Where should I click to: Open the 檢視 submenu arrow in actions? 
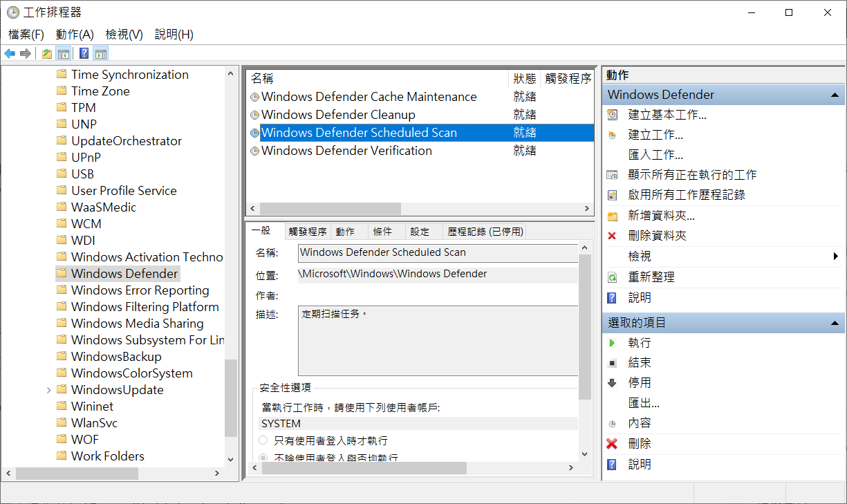[x=837, y=256]
